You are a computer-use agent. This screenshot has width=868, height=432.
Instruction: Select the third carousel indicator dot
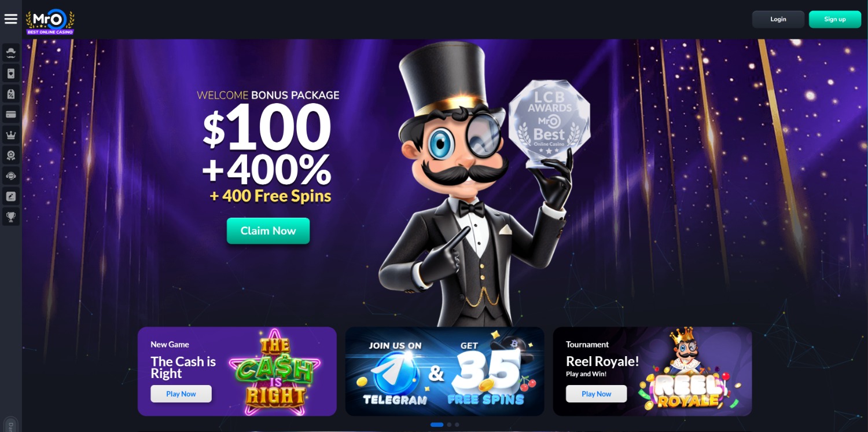click(457, 424)
